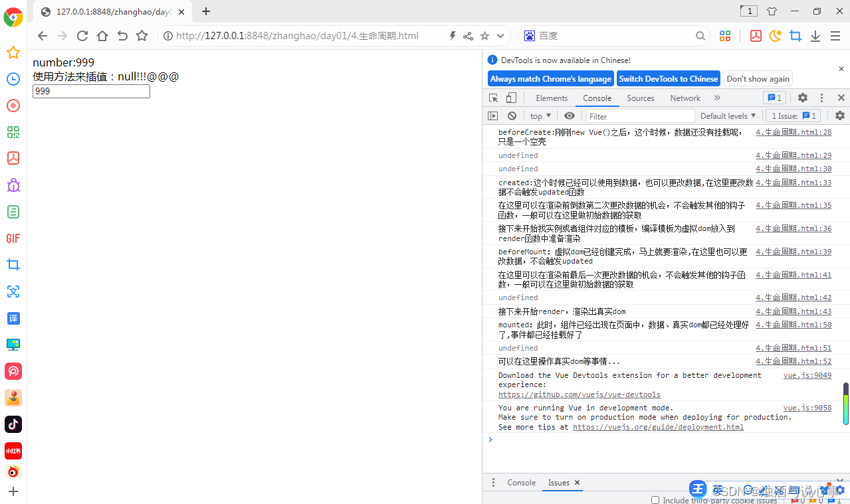This screenshot has height=504, width=850.
Task: Open the browser Downloads icon
Action: 815,36
